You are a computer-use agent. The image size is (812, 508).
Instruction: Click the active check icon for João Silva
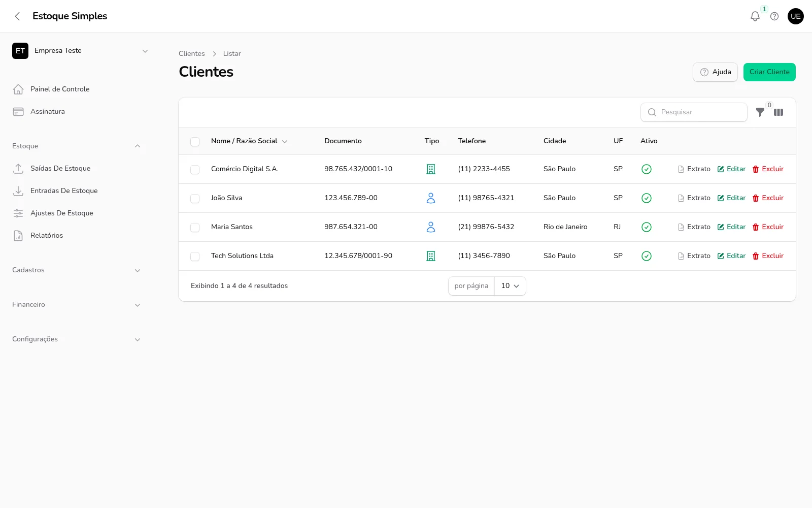[x=647, y=198]
